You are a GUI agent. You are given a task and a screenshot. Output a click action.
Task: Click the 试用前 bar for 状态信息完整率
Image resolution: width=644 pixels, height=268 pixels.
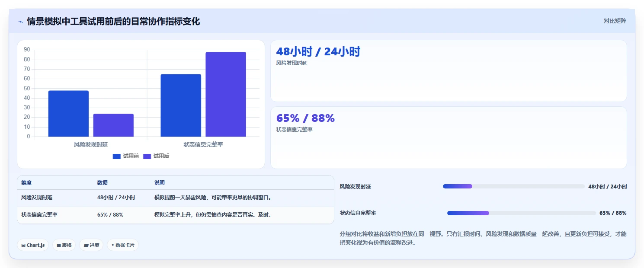181,105
